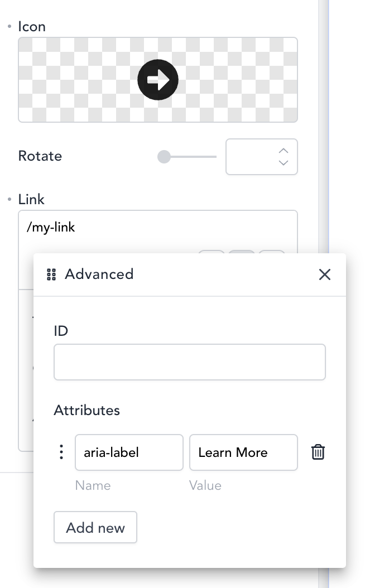Focus the ID input field
365x588 pixels.
189,362
